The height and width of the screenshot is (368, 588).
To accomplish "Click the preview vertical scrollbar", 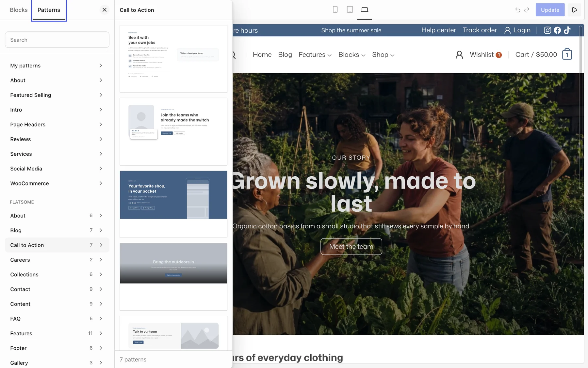I will pyautogui.click(x=580, y=108).
